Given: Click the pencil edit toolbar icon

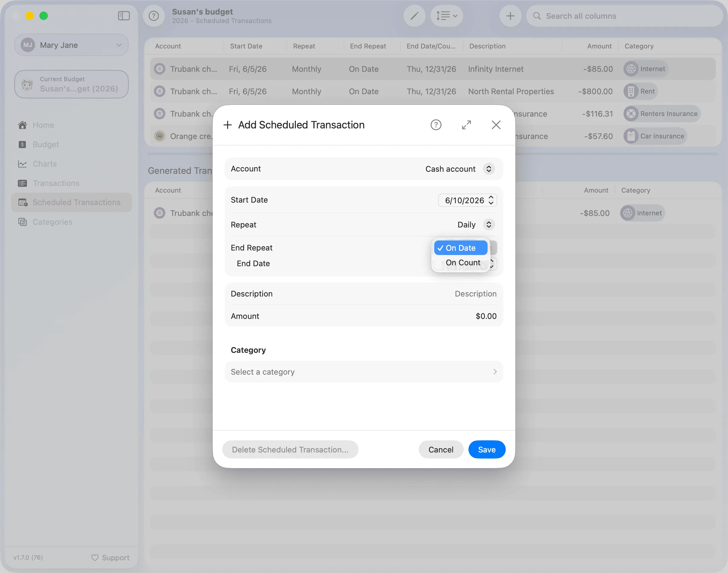Looking at the screenshot, I should [414, 16].
